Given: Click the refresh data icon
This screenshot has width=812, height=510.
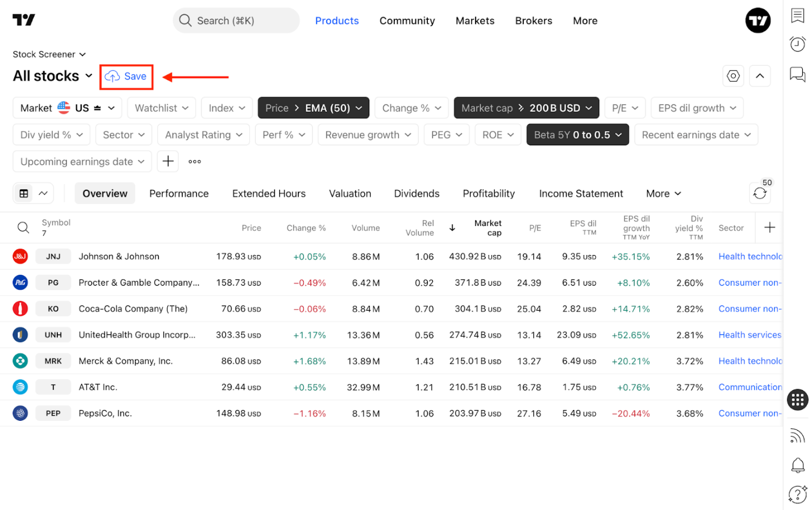Looking at the screenshot, I should [760, 193].
